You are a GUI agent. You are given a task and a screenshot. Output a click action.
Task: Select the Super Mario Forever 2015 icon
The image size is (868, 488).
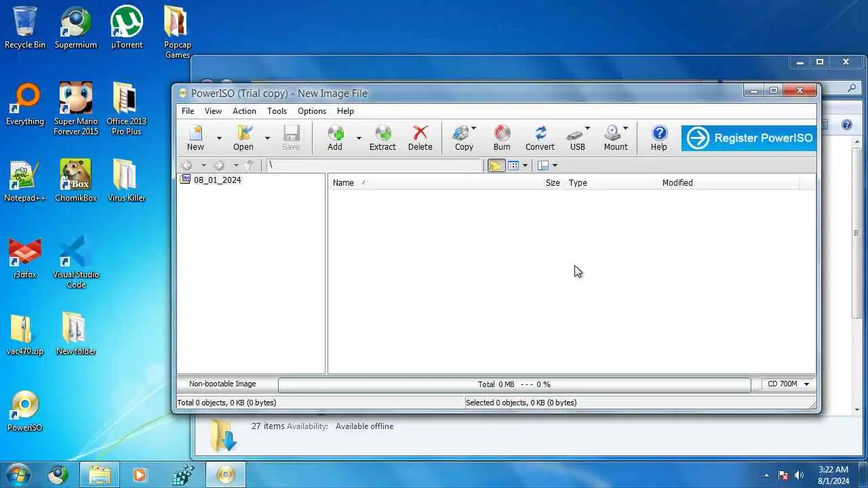[76, 109]
